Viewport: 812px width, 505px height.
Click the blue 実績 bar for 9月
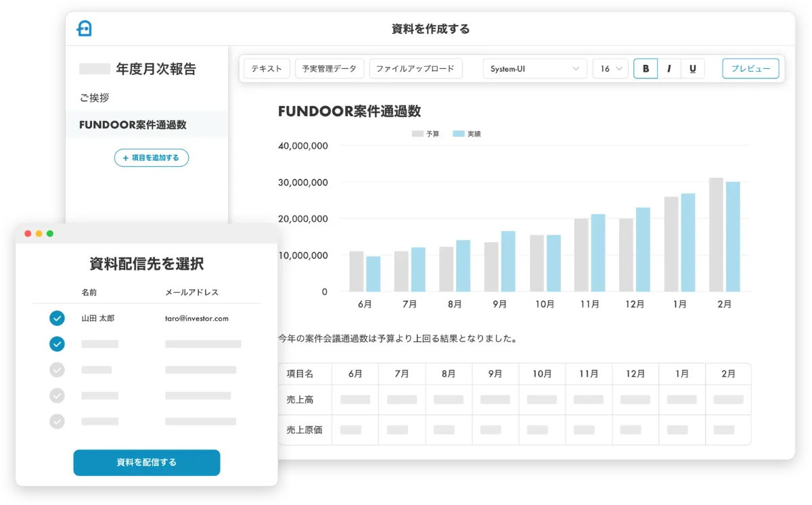click(x=508, y=261)
